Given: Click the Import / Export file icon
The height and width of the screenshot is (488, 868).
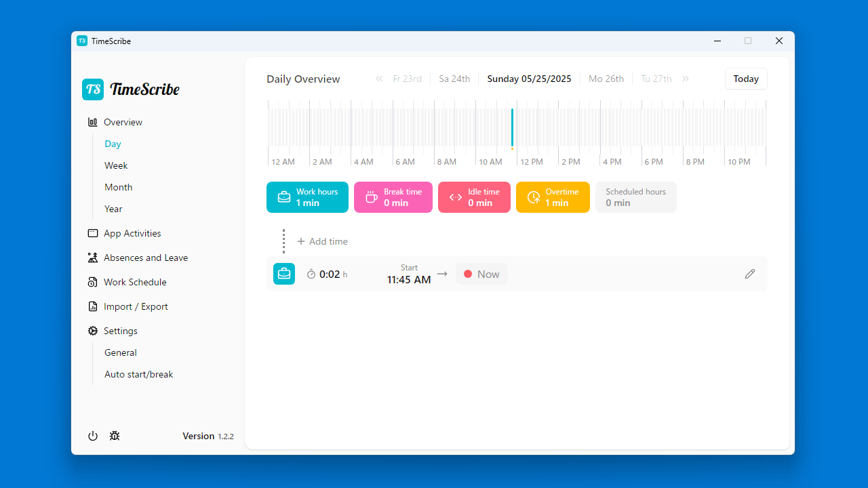Looking at the screenshot, I should [x=93, y=306].
